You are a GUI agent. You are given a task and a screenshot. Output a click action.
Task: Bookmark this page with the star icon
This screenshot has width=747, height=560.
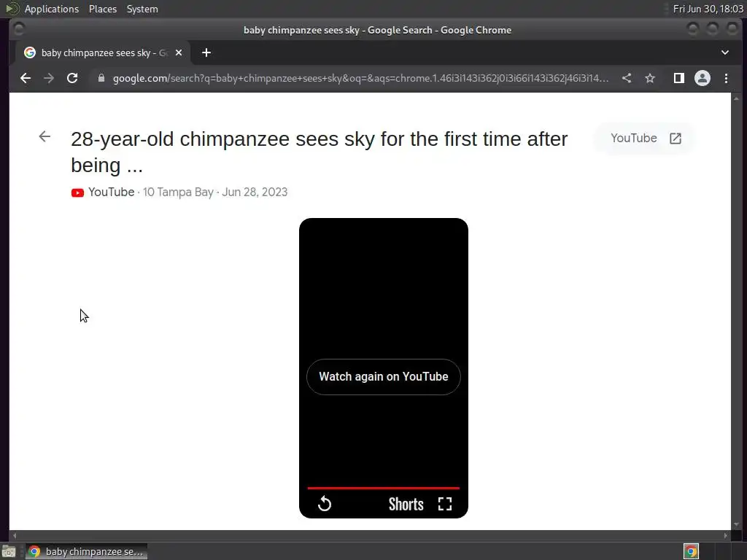click(x=650, y=78)
